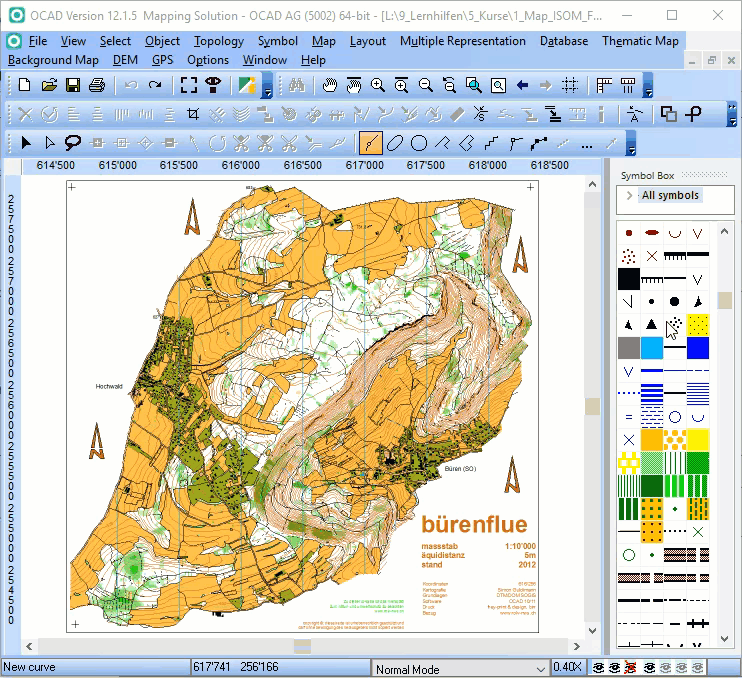The width and height of the screenshot is (742, 678).
Task: Toggle the second eye visibility icon in status bar
Action: tap(614, 667)
